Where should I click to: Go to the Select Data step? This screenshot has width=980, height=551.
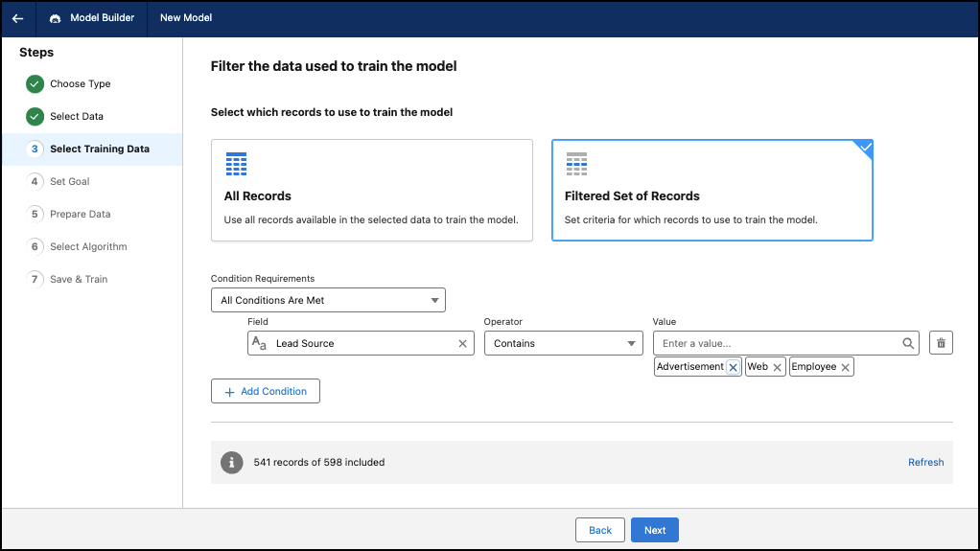tap(77, 117)
